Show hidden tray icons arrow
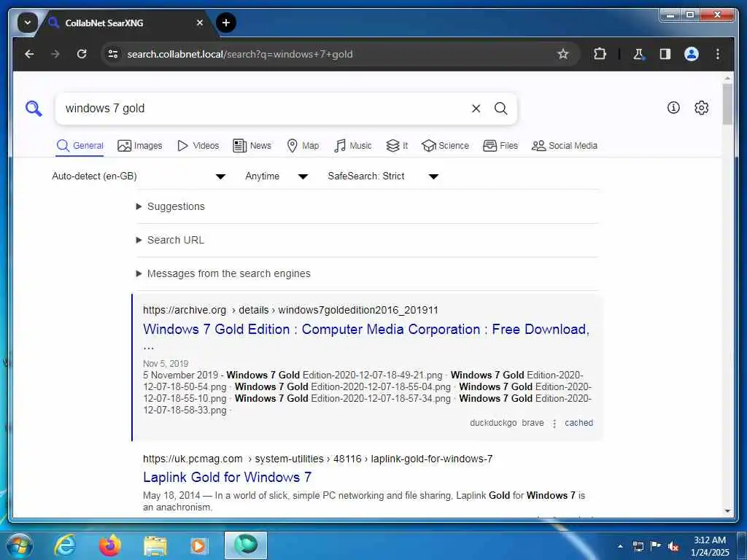The width and height of the screenshot is (747, 560). pyautogui.click(x=620, y=546)
